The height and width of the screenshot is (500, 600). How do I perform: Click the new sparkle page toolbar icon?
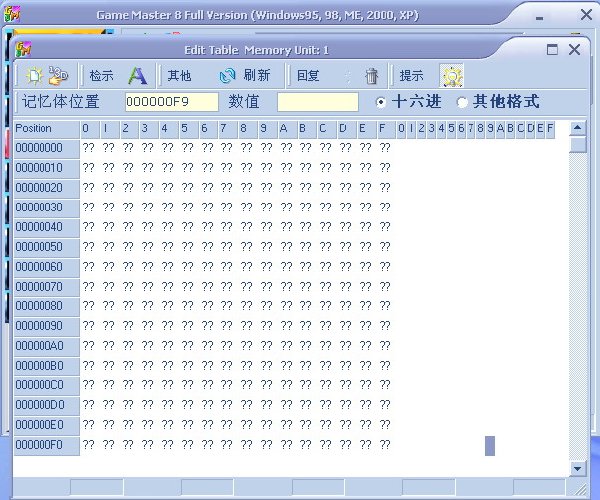tap(34, 76)
